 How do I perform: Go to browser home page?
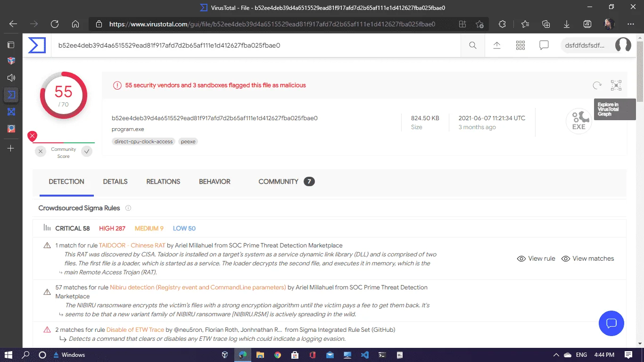click(x=75, y=24)
